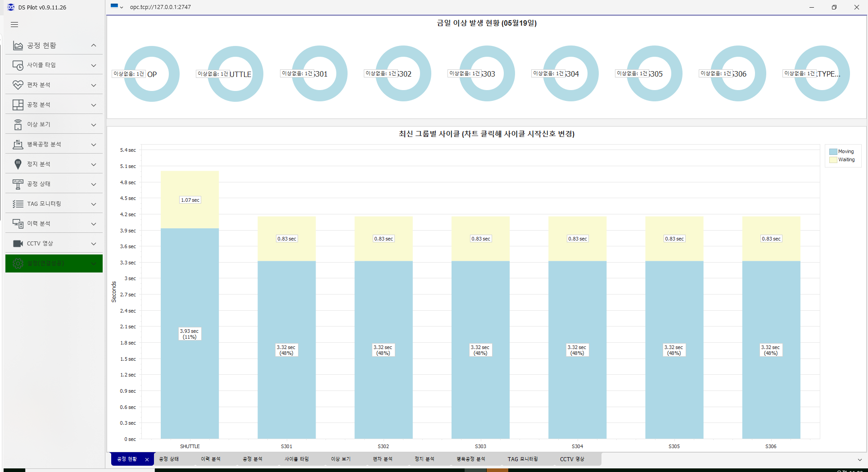Viewport: 868px width, 472px height.
Task: Click the 이상 보기 wireless device icon
Action: 18,125
